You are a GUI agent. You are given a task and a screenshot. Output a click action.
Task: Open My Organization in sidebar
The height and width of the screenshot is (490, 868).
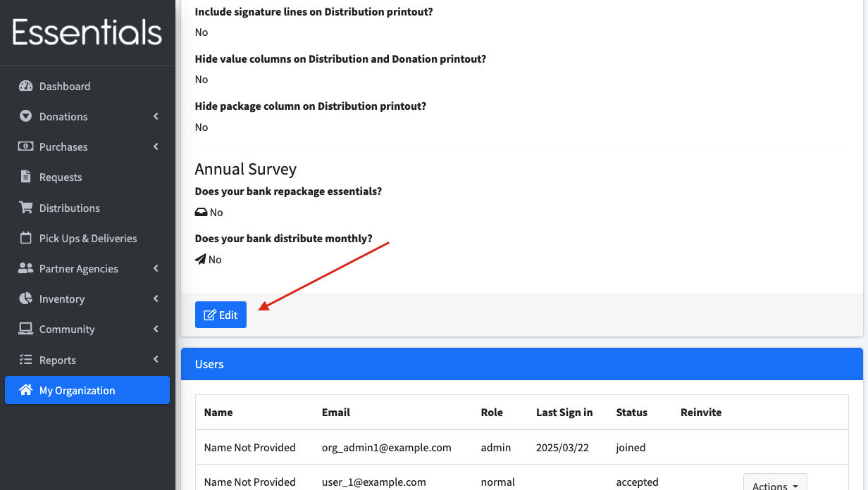[x=87, y=390]
